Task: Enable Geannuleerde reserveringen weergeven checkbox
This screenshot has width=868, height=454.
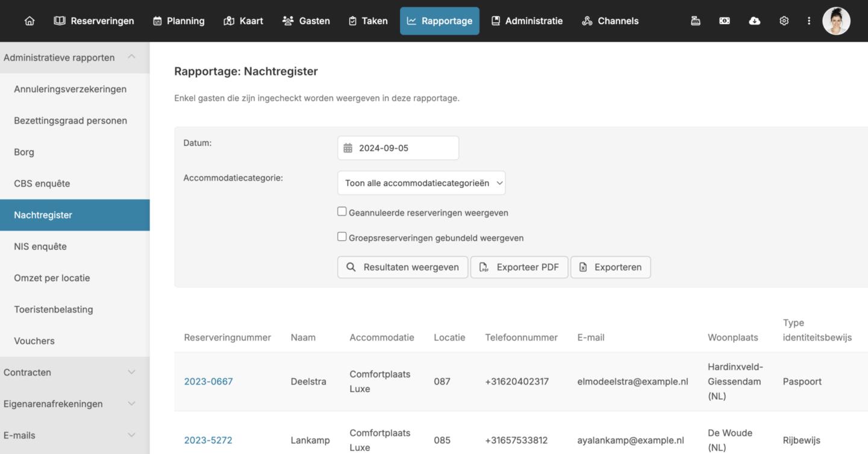Action: pos(342,211)
